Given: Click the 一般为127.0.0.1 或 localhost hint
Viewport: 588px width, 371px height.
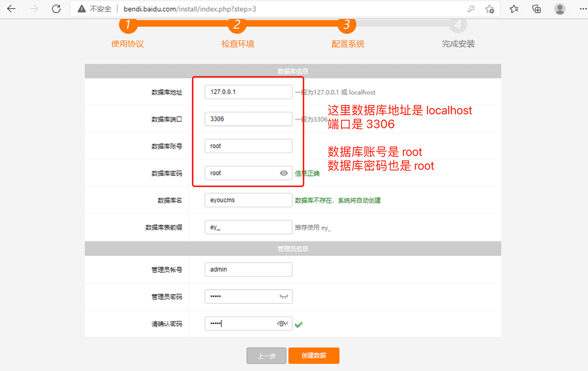Looking at the screenshot, I should (335, 92).
